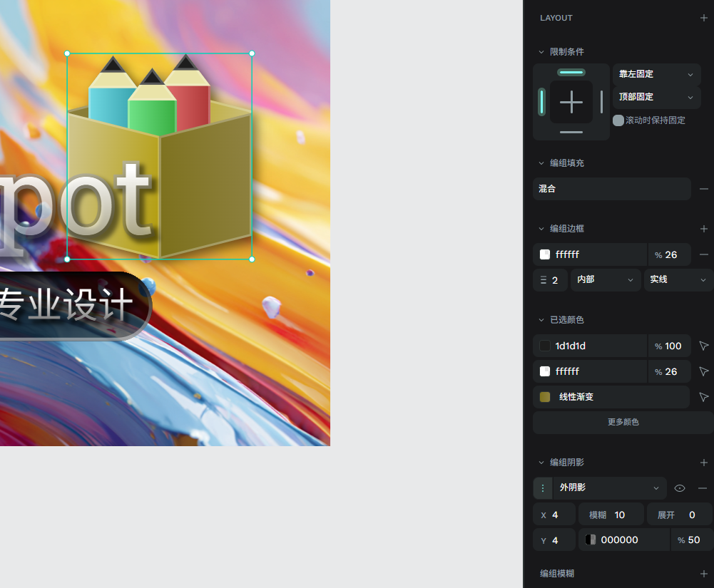Screen dimensions: 714x588
Task: Open 顶部固定 vertical constraint dropdown
Action: pos(656,97)
